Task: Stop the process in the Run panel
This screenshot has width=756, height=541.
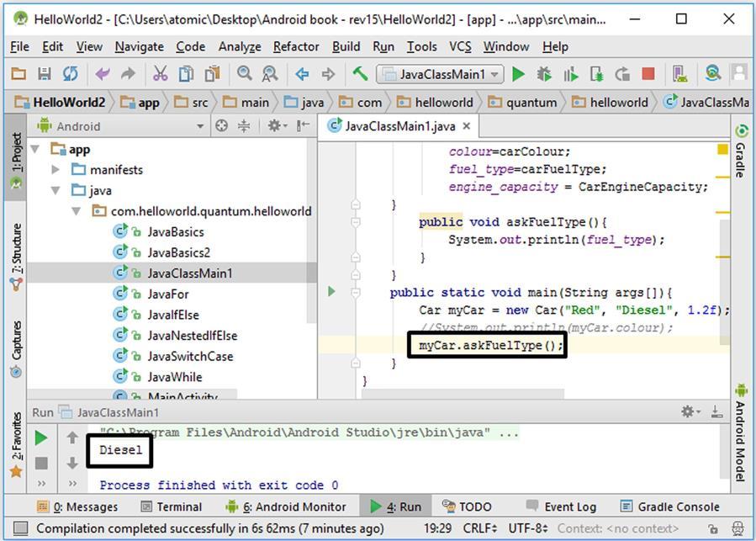Action: 41,464
